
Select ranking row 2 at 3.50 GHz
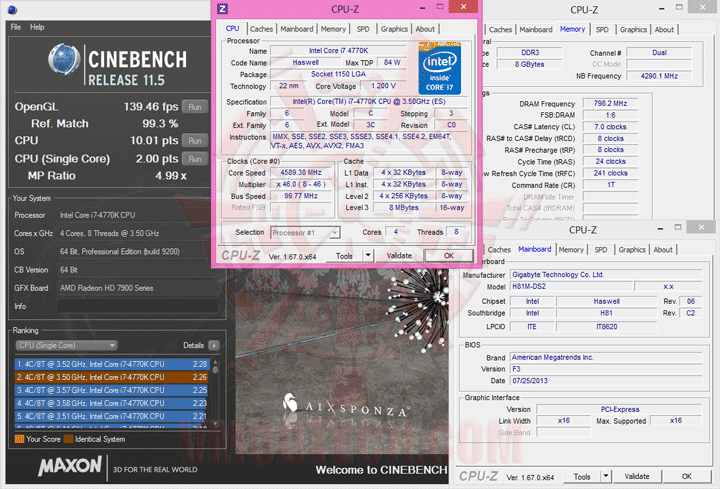pos(112,377)
